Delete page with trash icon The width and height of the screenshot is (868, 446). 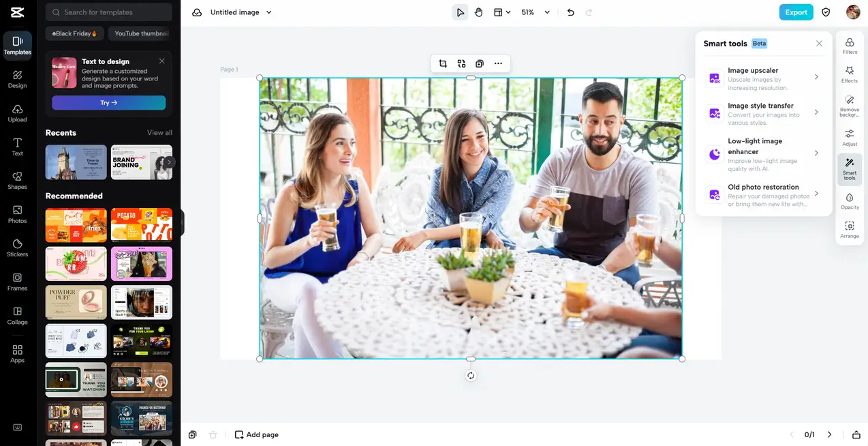tap(213, 434)
